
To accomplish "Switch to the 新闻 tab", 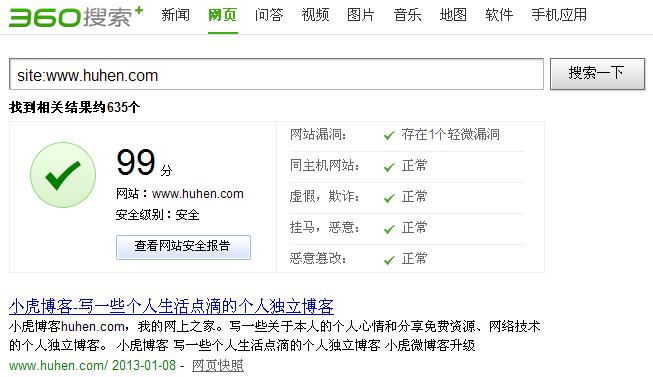I will [x=175, y=15].
